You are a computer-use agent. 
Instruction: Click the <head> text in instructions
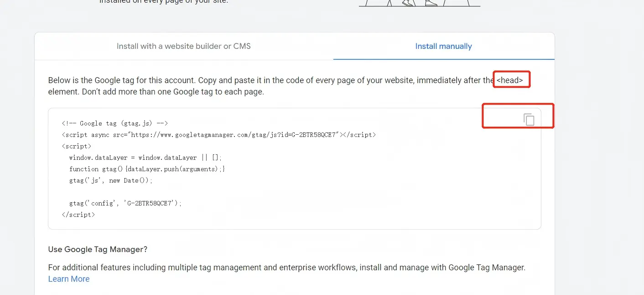pos(510,80)
